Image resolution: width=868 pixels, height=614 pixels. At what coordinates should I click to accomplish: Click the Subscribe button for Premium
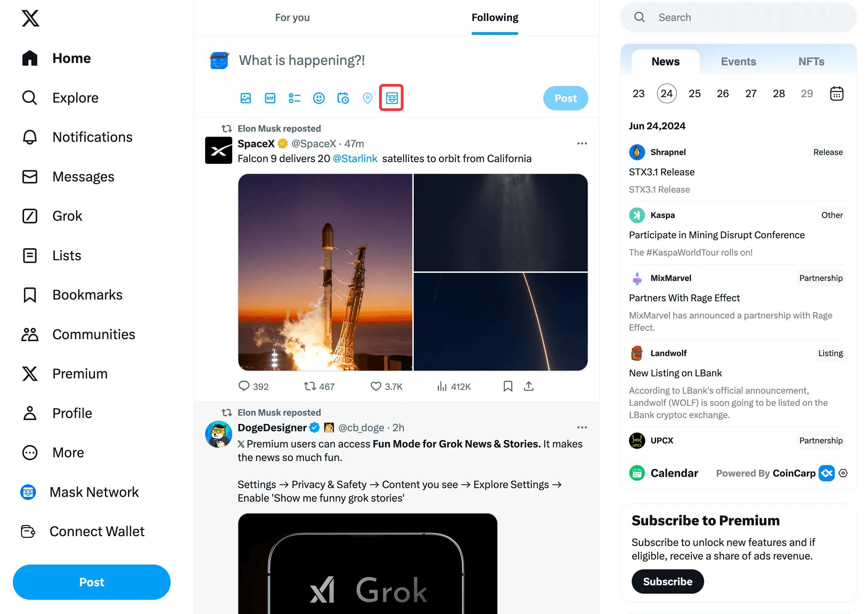point(667,582)
